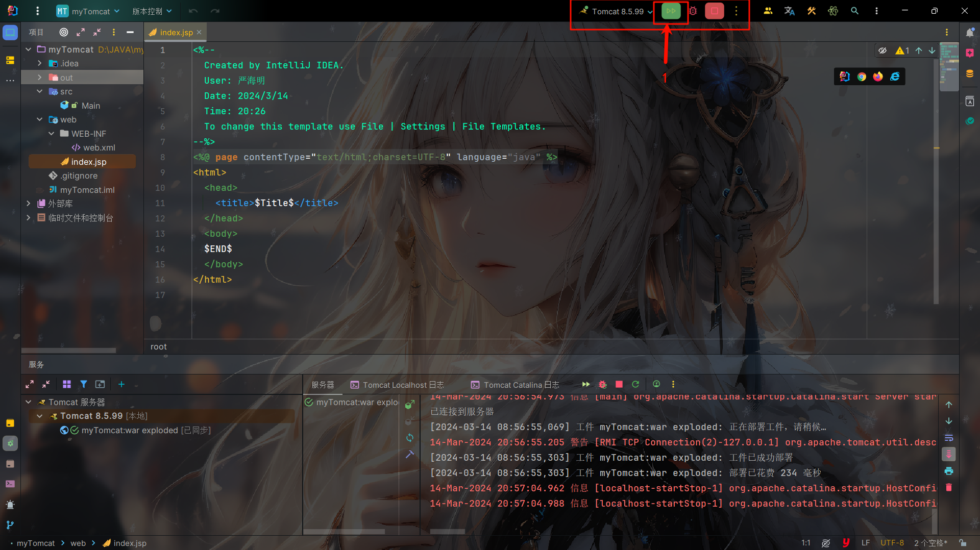
Task: Open the 版本控制 dropdown menu
Action: [x=152, y=11]
